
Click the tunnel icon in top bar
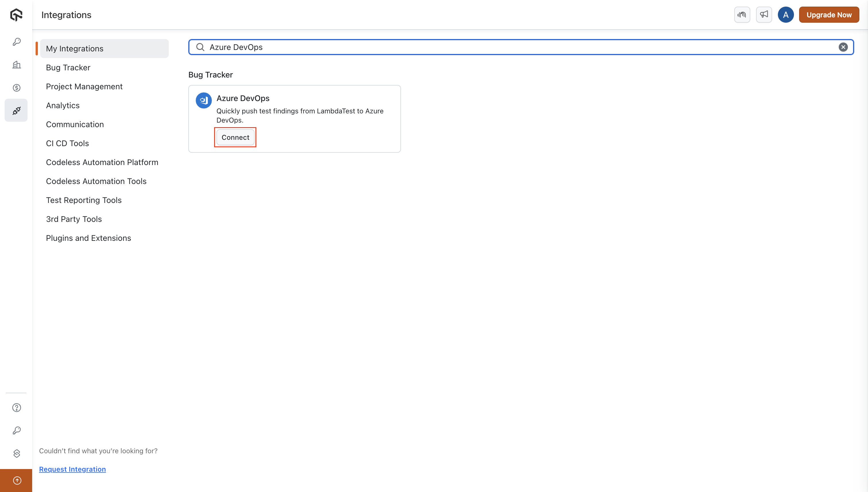(742, 15)
